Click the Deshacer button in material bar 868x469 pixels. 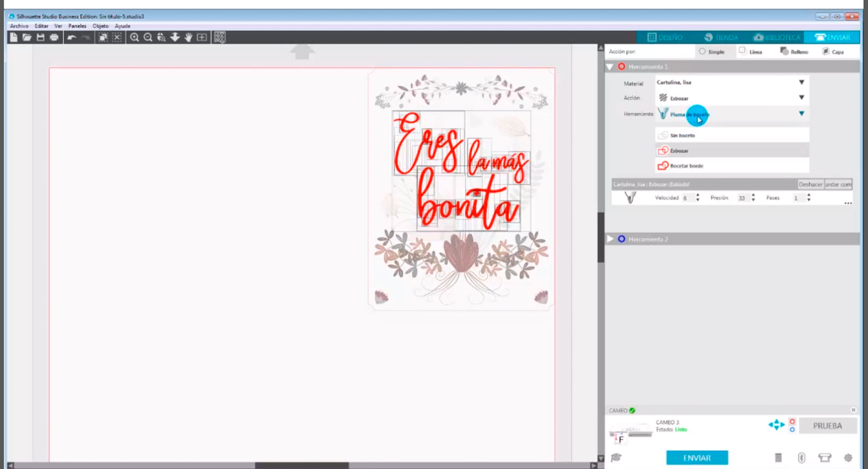coord(810,184)
